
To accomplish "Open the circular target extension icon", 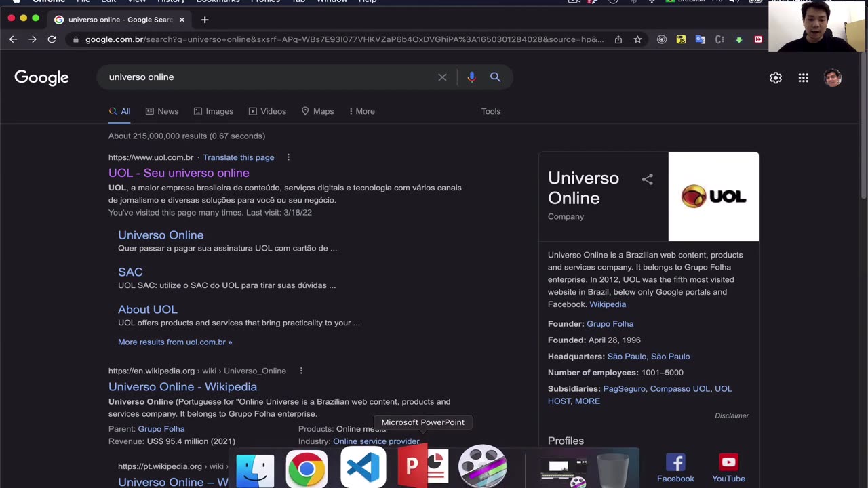I will 662,39.
